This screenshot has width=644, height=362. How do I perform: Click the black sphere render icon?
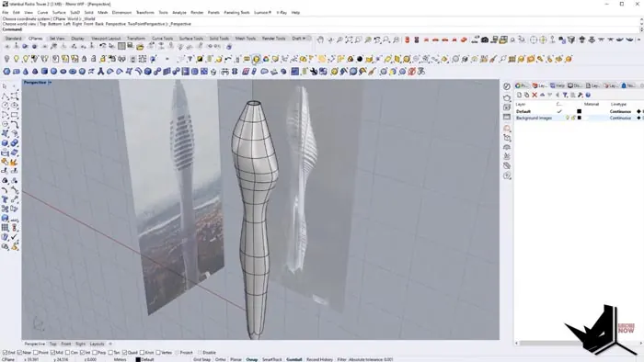coord(360,59)
